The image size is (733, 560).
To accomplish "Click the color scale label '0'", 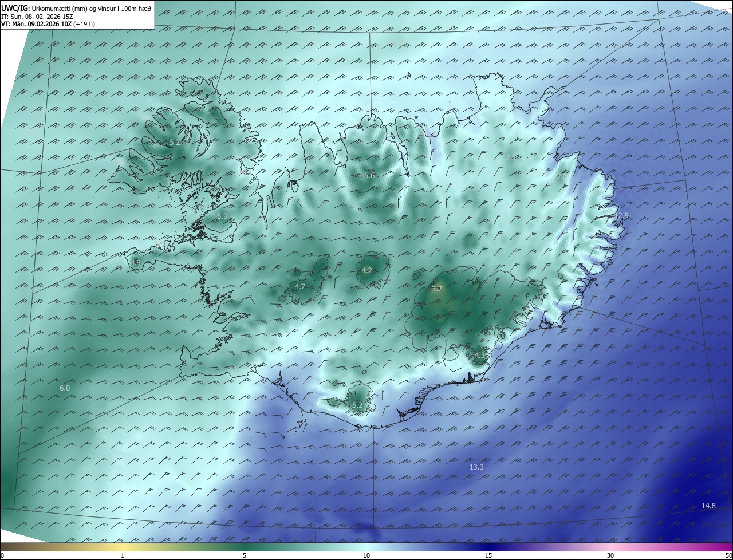I will [x=2, y=555].
